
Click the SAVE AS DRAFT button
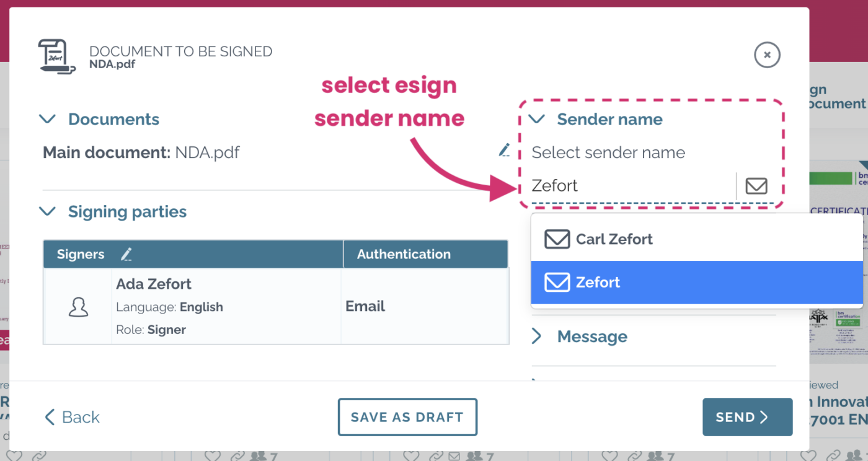(407, 417)
